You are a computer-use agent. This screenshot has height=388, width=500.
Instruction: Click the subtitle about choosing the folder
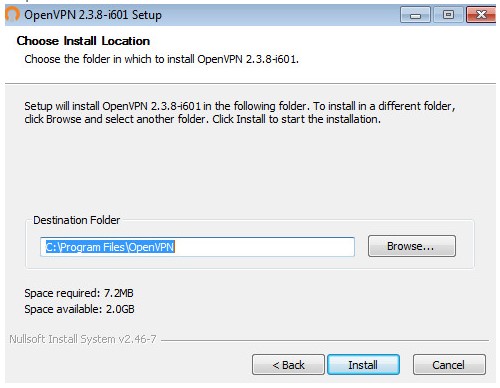[162, 59]
